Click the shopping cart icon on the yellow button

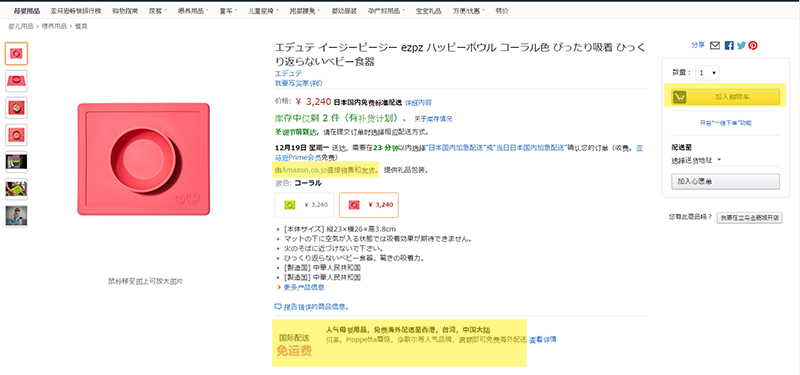coord(679,97)
